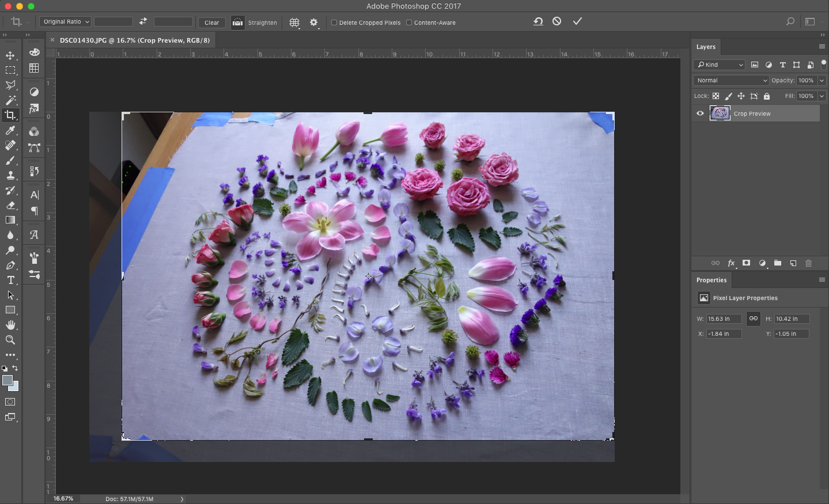The height and width of the screenshot is (504, 829).
Task: Toggle layer filtering on/off switch
Action: (x=824, y=63)
